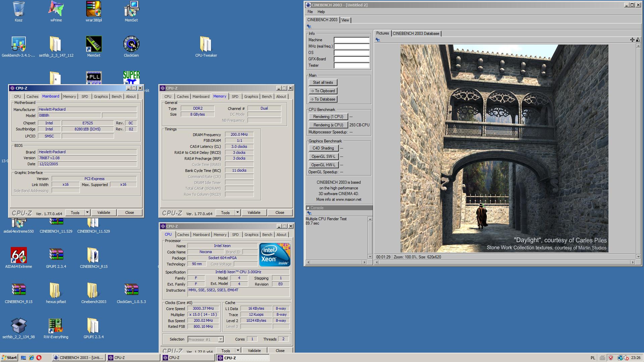The image size is (644, 362).
Task: Expand Tools dropdown arrow in Mainboard CPU-Z window
Action: pos(87,213)
